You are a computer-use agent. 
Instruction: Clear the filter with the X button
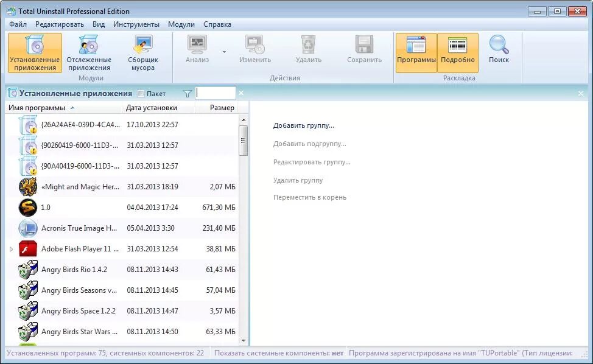241,93
